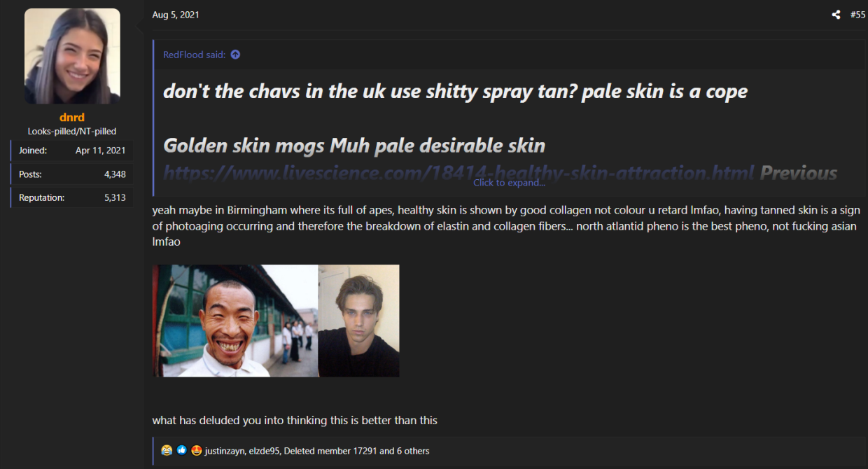
Task: Open the dnrd username profile link
Action: coord(72,117)
